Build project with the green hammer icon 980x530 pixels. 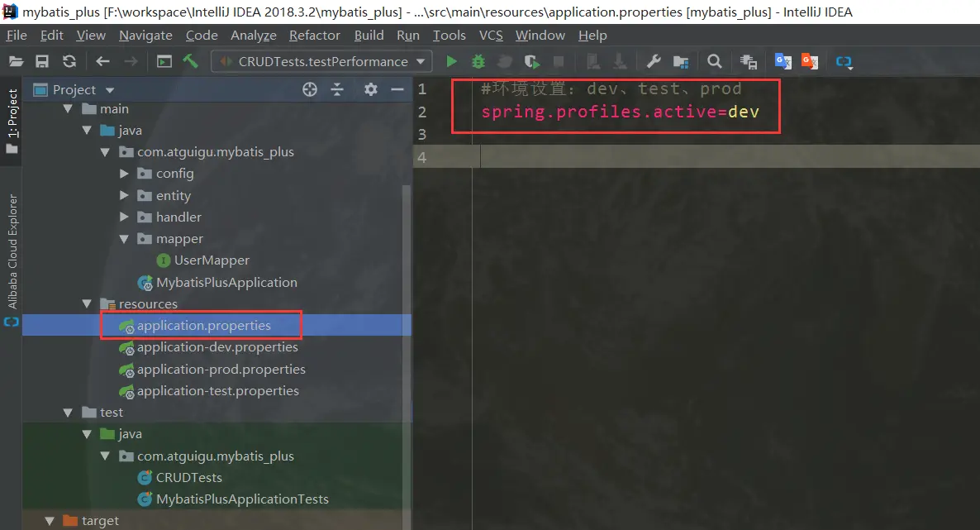[191, 60]
